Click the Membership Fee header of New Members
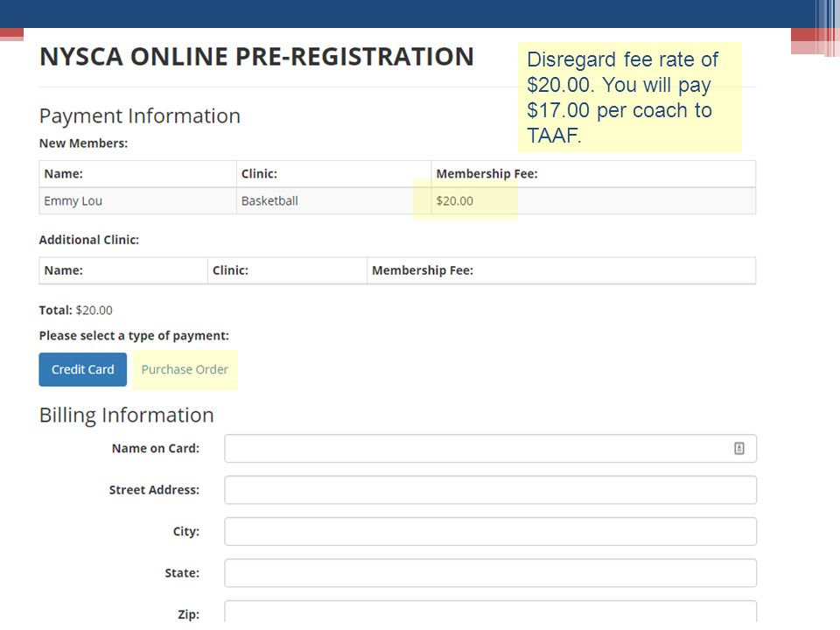This screenshot has height=630, width=840. [x=486, y=173]
